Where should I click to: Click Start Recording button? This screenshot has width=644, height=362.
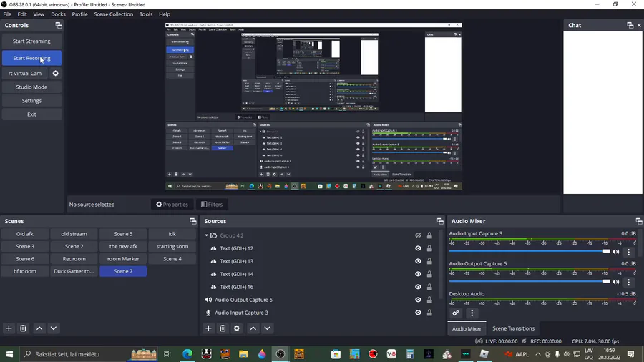(31, 58)
